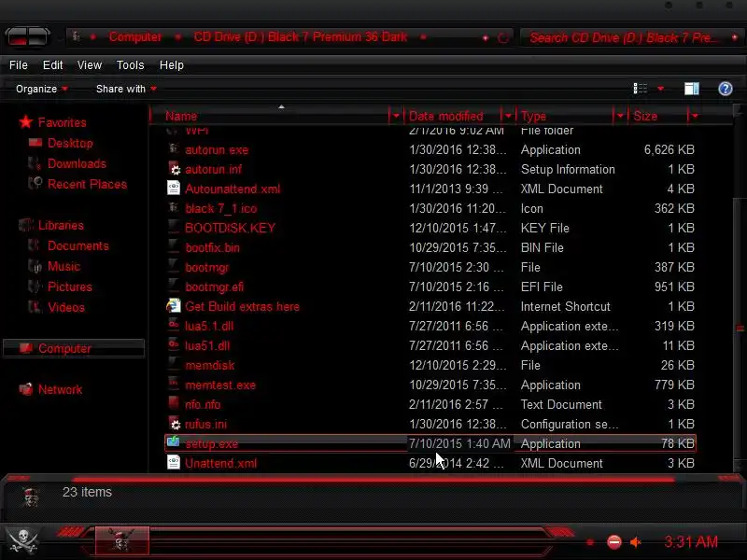Screen dimensions: 747x560
Task: Open the Type column filter dropdown
Action: click(x=620, y=116)
